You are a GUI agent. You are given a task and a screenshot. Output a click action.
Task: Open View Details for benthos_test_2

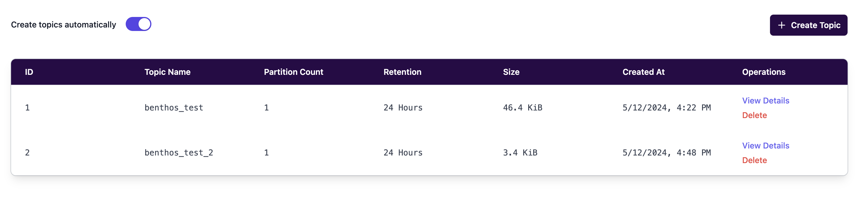(x=765, y=146)
